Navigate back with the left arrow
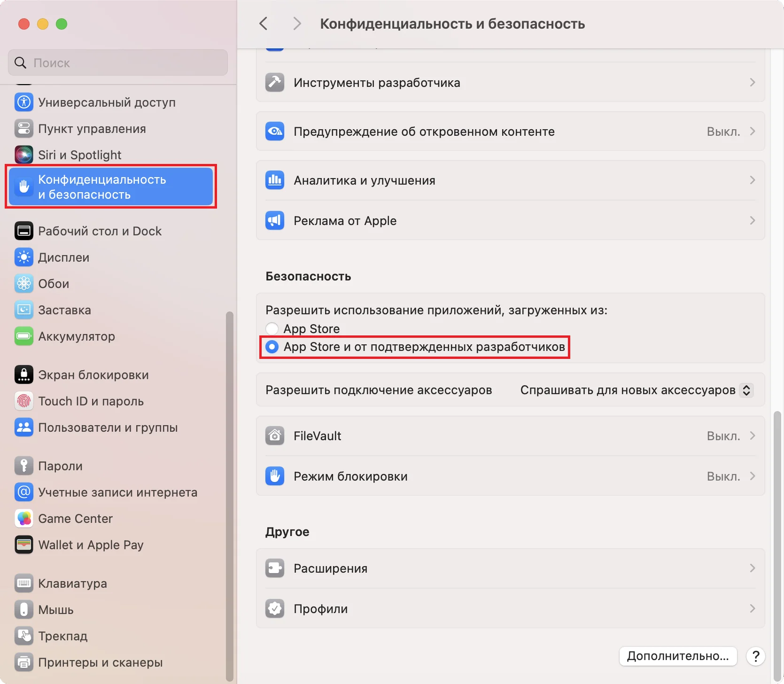This screenshot has width=784, height=684. click(264, 23)
